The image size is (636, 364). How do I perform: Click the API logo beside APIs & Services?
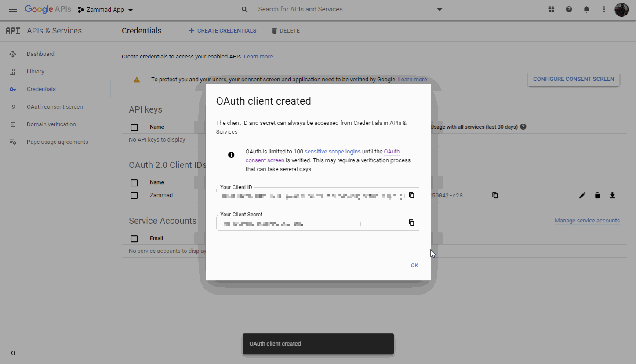(13, 31)
